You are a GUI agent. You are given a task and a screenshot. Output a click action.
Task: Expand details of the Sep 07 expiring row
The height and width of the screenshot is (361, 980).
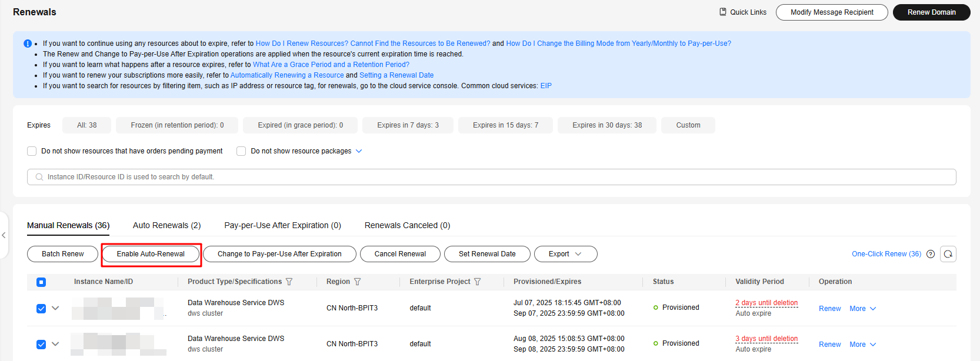click(x=55, y=307)
